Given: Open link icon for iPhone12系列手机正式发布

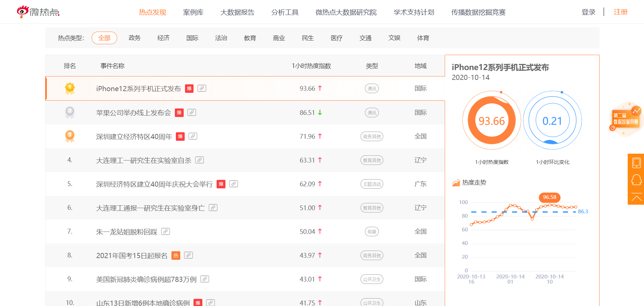Looking at the screenshot, I should pyautogui.click(x=202, y=88).
